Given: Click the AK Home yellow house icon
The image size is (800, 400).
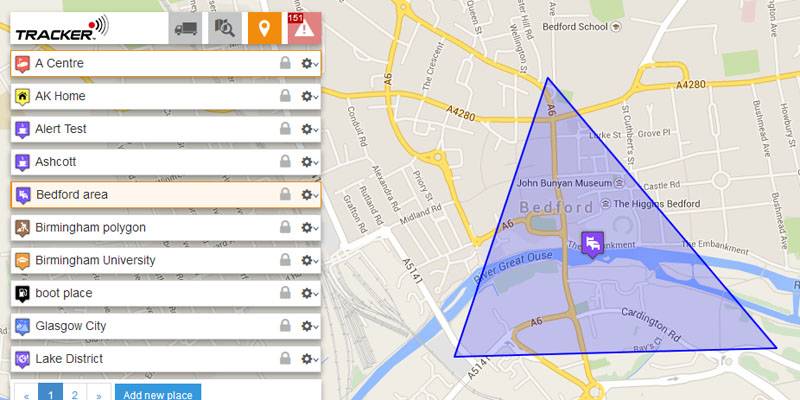Looking at the screenshot, I should pyautogui.click(x=22, y=96).
